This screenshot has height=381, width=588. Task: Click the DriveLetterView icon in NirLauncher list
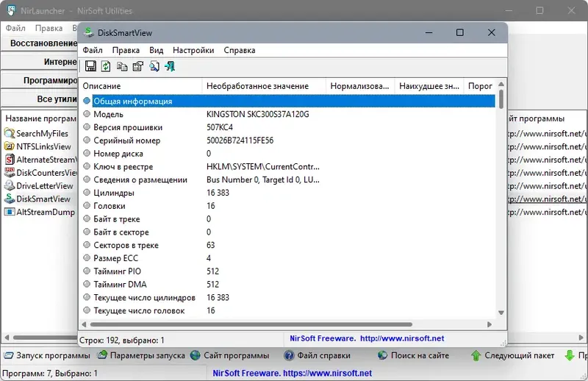pyautogui.click(x=10, y=185)
